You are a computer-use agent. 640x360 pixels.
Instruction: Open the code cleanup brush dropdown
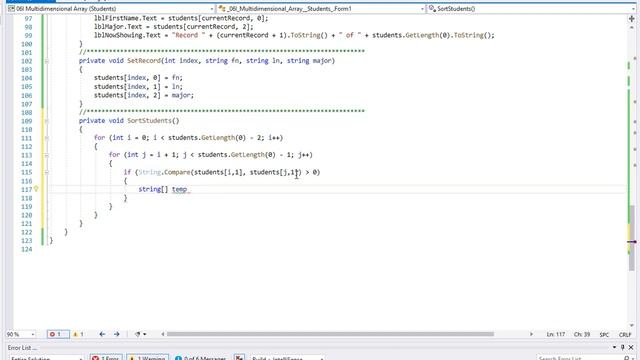140,334
